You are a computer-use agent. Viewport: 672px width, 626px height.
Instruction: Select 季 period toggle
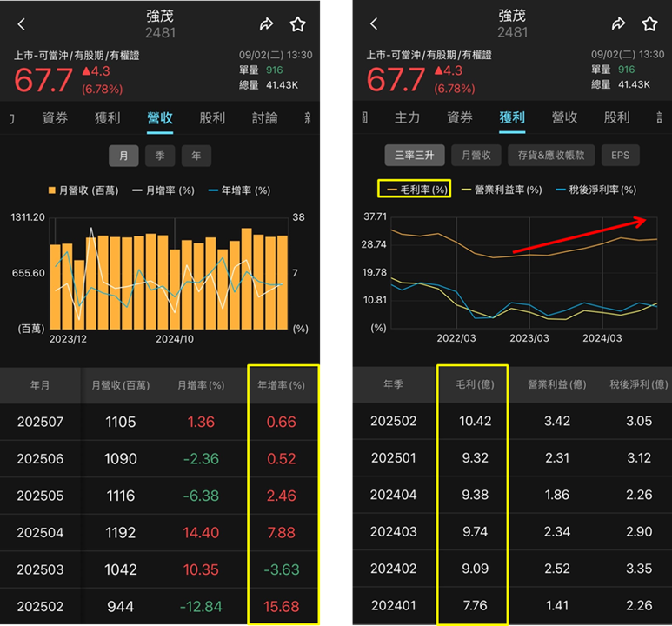160,156
